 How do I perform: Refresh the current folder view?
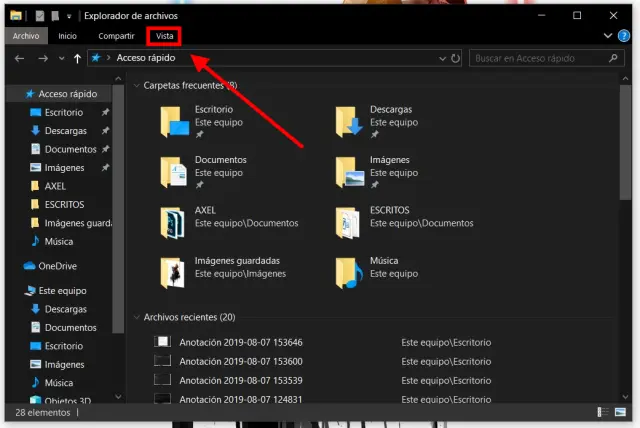(456, 58)
